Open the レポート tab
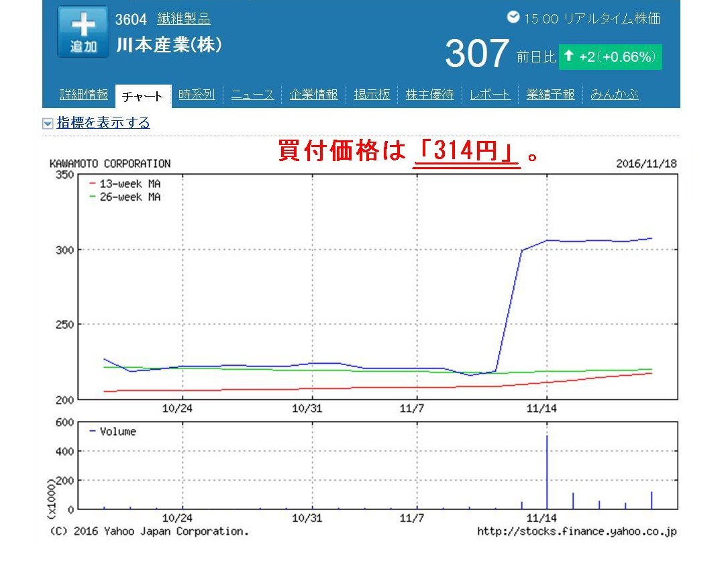The image size is (728, 582). pyautogui.click(x=490, y=95)
